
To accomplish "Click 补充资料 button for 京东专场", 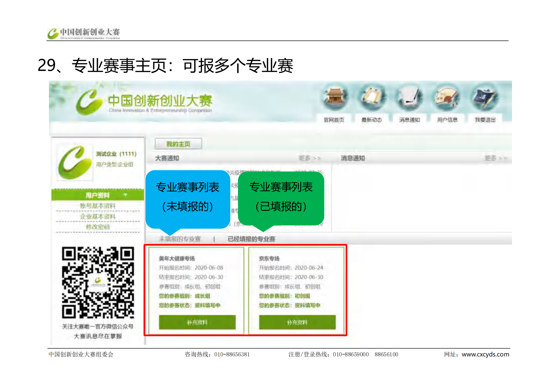I will (x=297, y=322).
